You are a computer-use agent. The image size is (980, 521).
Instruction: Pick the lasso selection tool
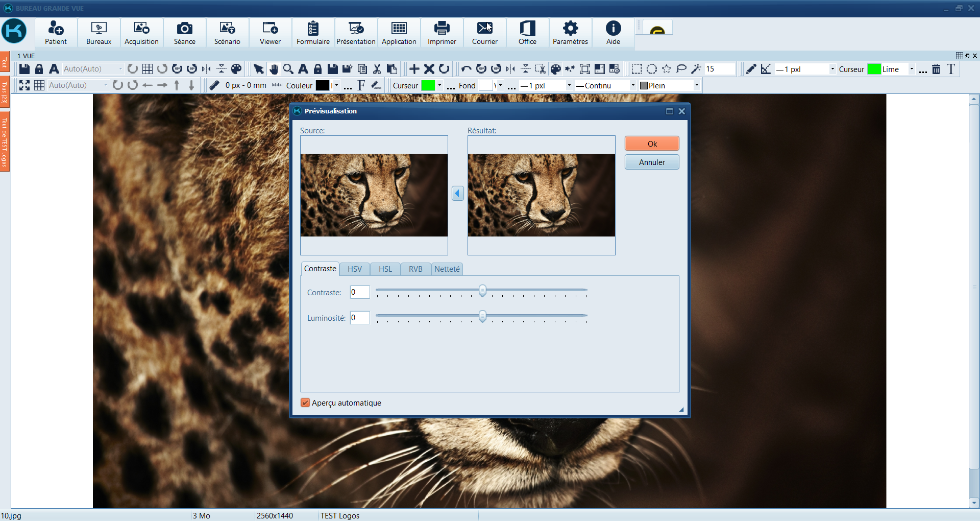pyautogui.click(x=681, y=69)
